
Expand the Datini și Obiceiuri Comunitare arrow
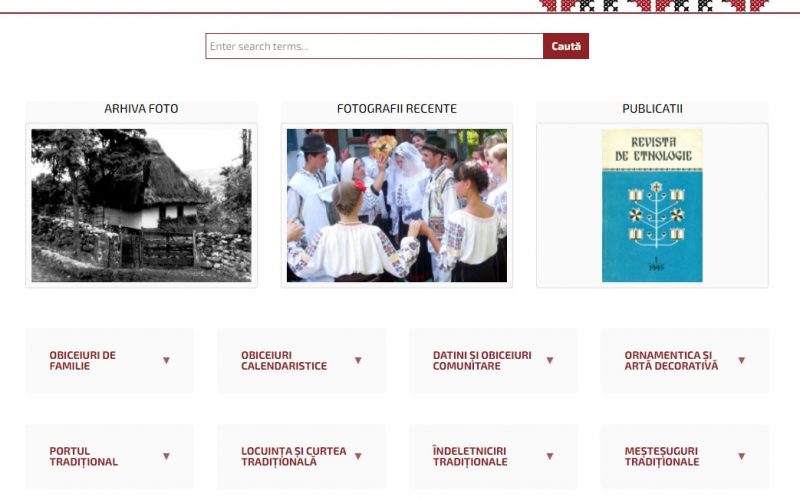(x=549, y=361)
